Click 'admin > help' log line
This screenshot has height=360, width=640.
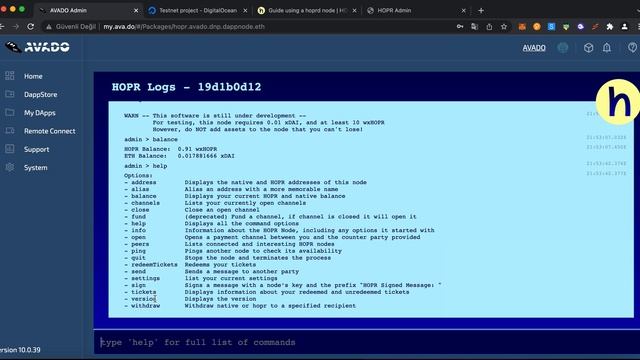click(145, 166)
